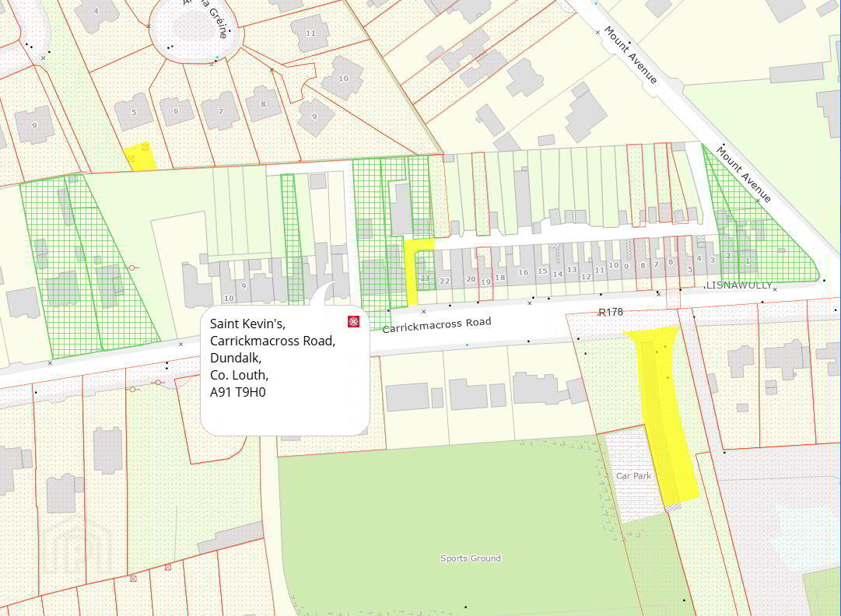
Task: Click the "Sports Ground" map label
Action: (x=471, y=558)
